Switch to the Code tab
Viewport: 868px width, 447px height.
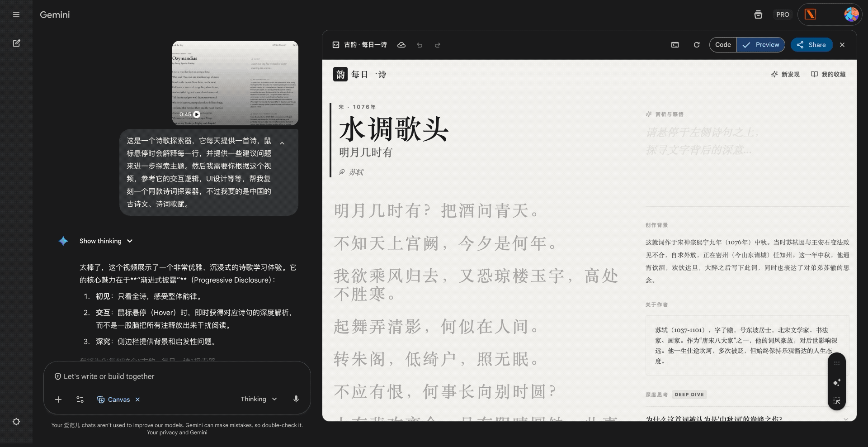click(x=722, y=45)
